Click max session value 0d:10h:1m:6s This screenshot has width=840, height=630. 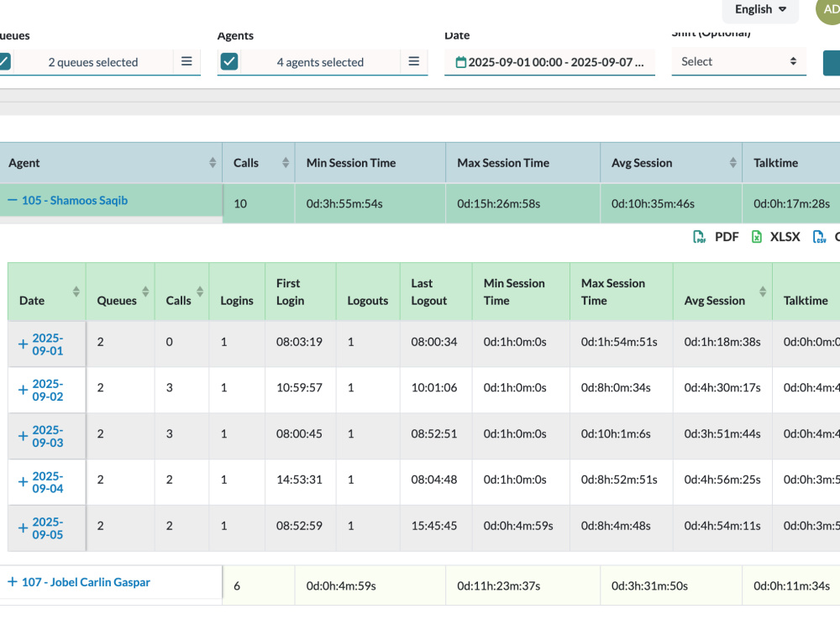click(x=616, y=434)
